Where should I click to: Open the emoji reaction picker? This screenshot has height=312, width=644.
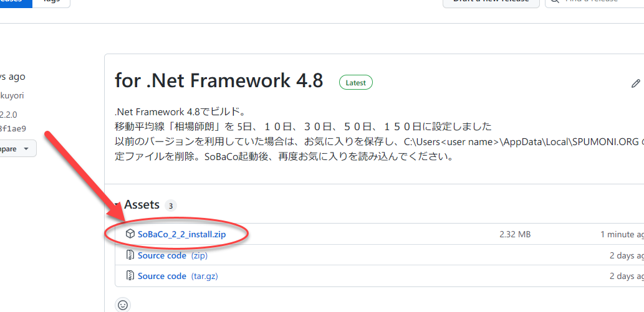click(123, 305)
